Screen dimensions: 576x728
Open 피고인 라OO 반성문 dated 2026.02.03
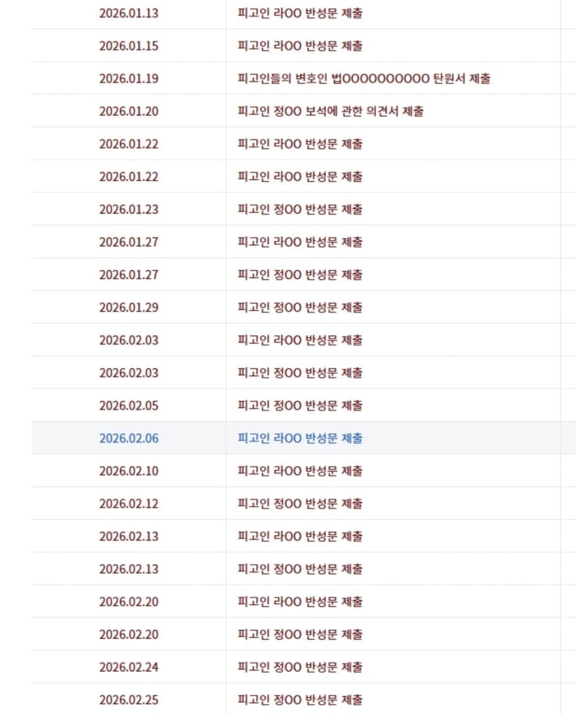pos(300,340)
